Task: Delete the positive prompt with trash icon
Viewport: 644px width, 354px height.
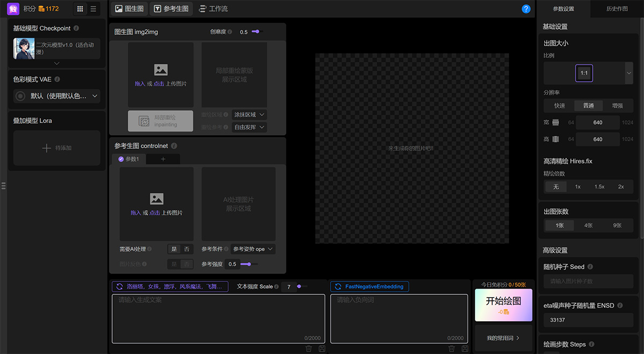Action: [309, 349]
